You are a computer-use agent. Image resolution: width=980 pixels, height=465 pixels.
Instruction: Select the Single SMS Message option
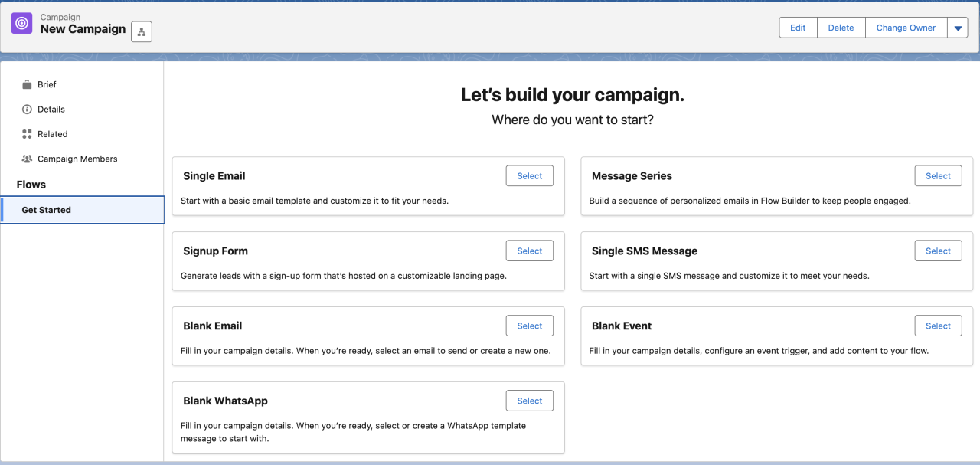click(x=938, y=251)
